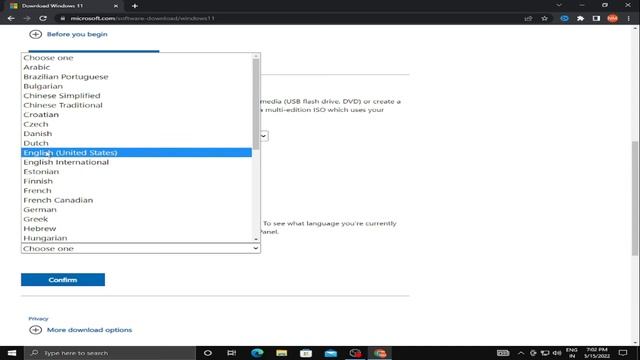Open a new browser tab
Image resolution: width=640 pixels, height=360 pixels.
tap(135, 6)
